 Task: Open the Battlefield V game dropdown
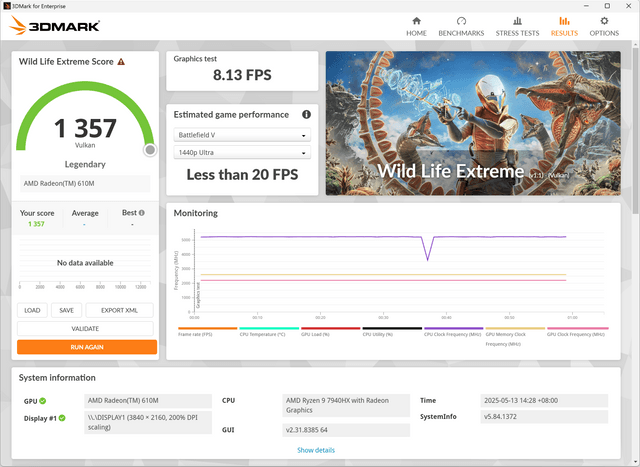click(242, 135)
